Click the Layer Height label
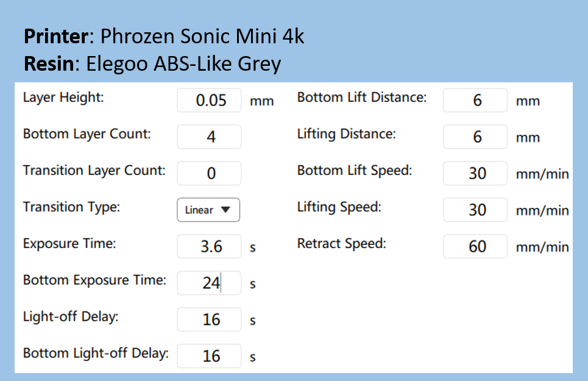588x381 pixels. tap(63, 98)
